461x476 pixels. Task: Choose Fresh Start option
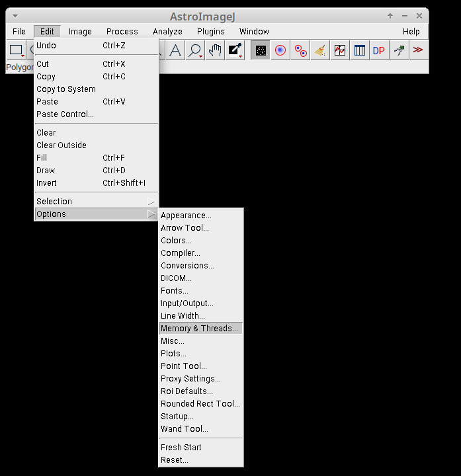tap(201, 448)
